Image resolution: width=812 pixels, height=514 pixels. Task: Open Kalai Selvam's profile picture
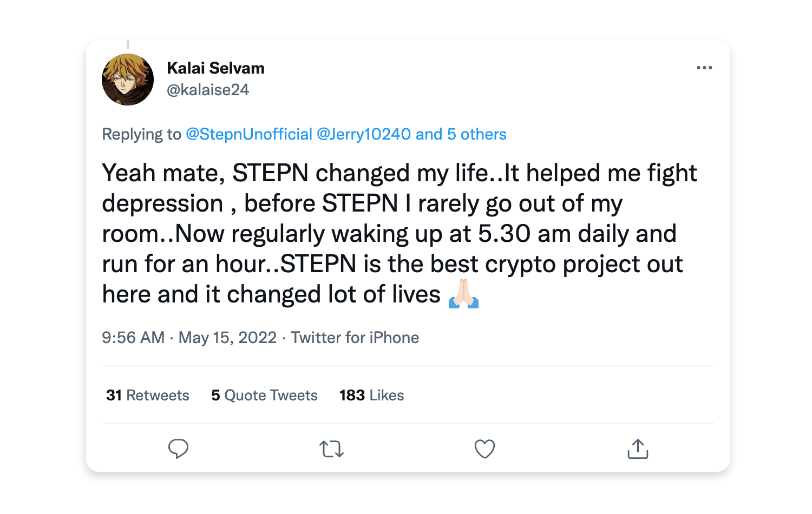(128, 80)
